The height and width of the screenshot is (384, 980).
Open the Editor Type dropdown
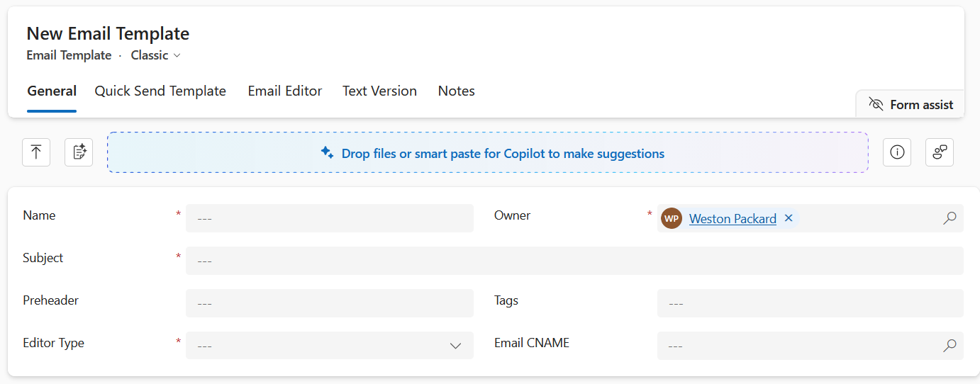click(329, 346)
